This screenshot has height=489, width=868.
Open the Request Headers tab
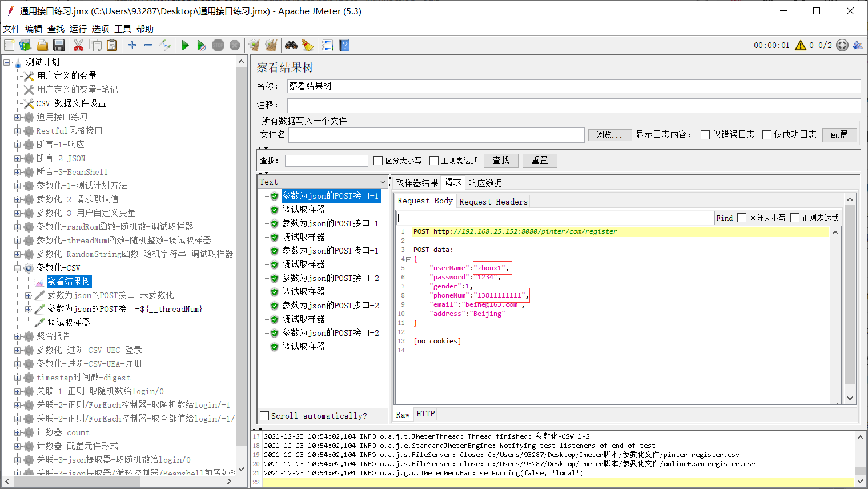[x=493, y=202]
